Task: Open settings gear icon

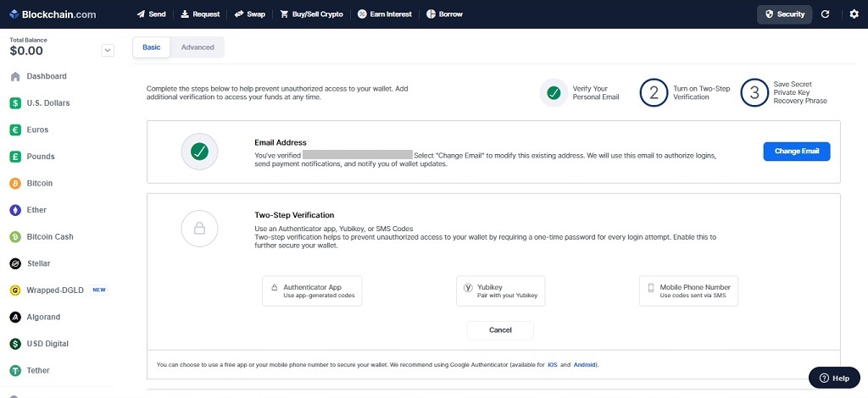Action: point(854,14)
